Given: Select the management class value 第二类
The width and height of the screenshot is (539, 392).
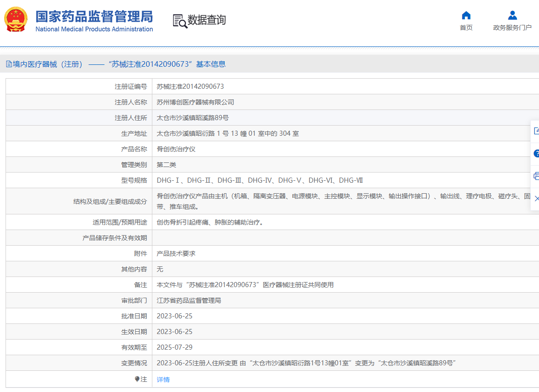Looking at the screenshot, I should click(x=166, y=165).
